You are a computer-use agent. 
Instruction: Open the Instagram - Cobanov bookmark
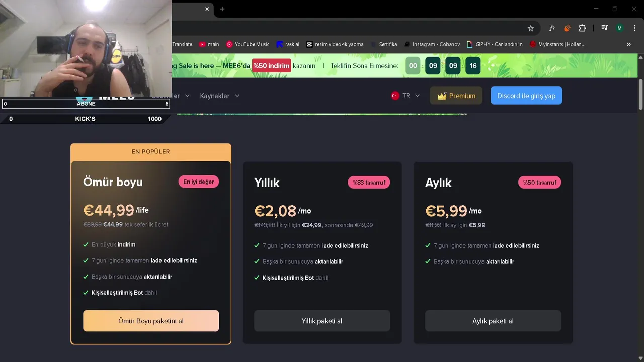pos(432,44)
